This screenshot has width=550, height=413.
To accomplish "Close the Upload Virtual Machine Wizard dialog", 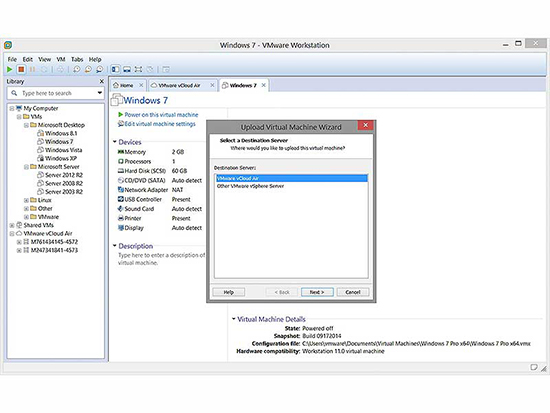I will 365,125.
